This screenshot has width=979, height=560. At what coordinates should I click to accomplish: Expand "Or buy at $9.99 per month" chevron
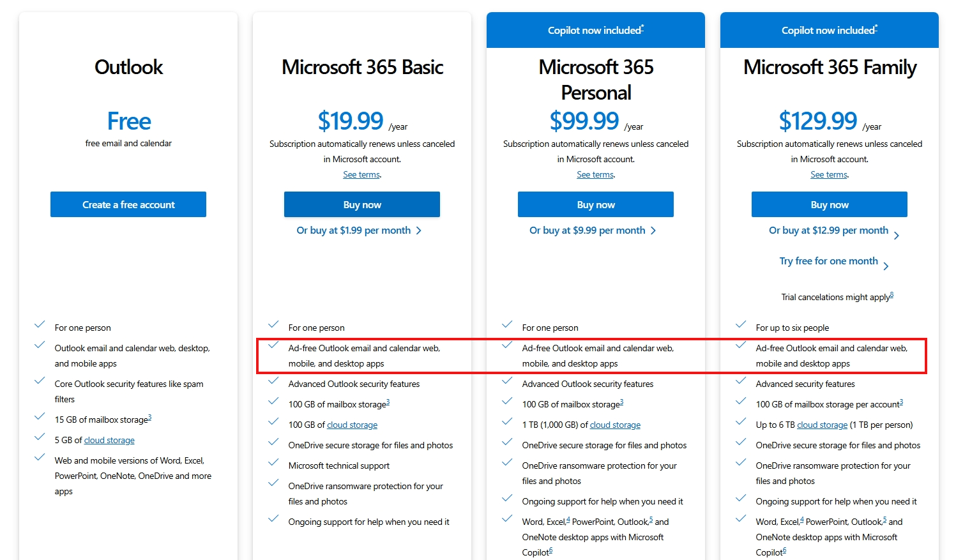pos(653,230)
